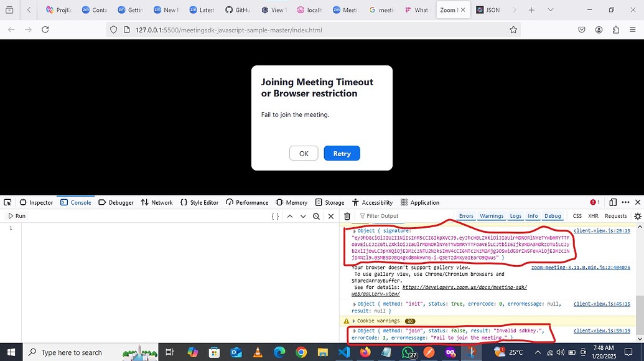644x361 pixels.
Task: Select the element picker tool in DevTools
Action: point(7,202)
